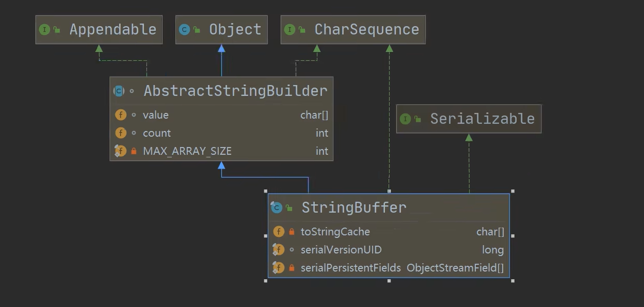644x307 pixels.
Task: Select the serialVersionUID field name
Action: pos(341,250)
